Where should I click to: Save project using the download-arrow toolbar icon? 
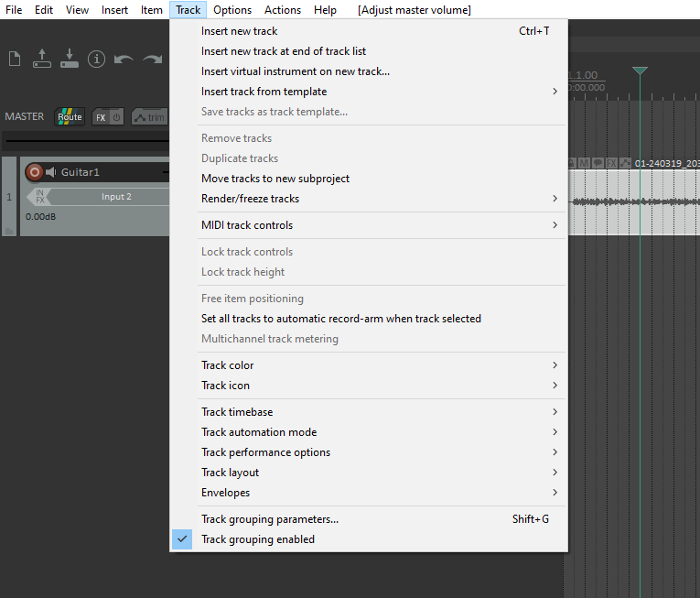click(69, 59)
